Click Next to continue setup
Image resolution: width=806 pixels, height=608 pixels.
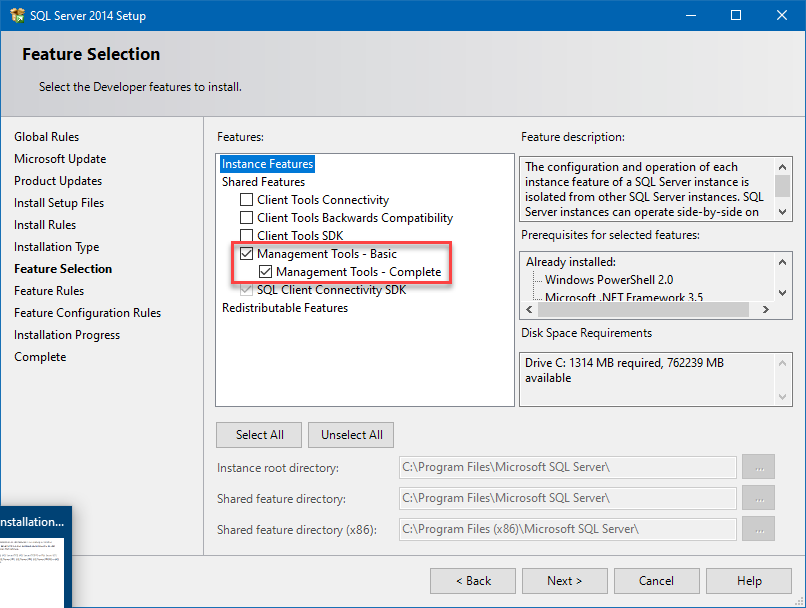pyautogui.click(x=564, y=580)
